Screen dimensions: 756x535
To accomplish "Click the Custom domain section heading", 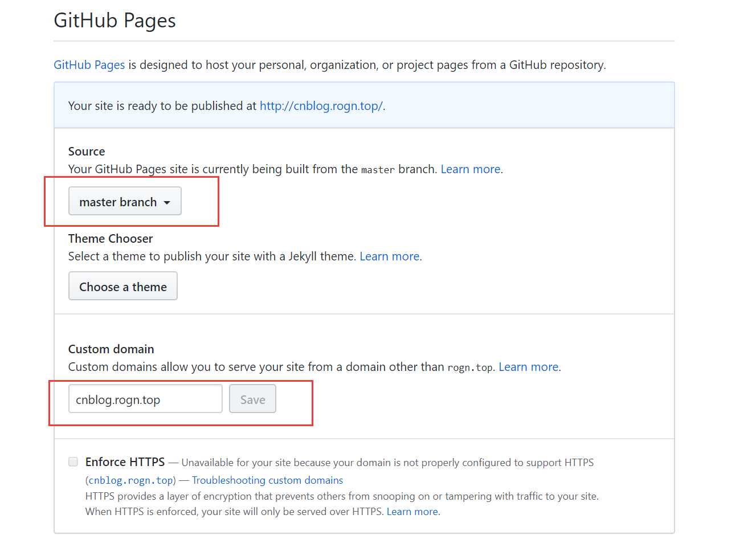I will [111, 349].
